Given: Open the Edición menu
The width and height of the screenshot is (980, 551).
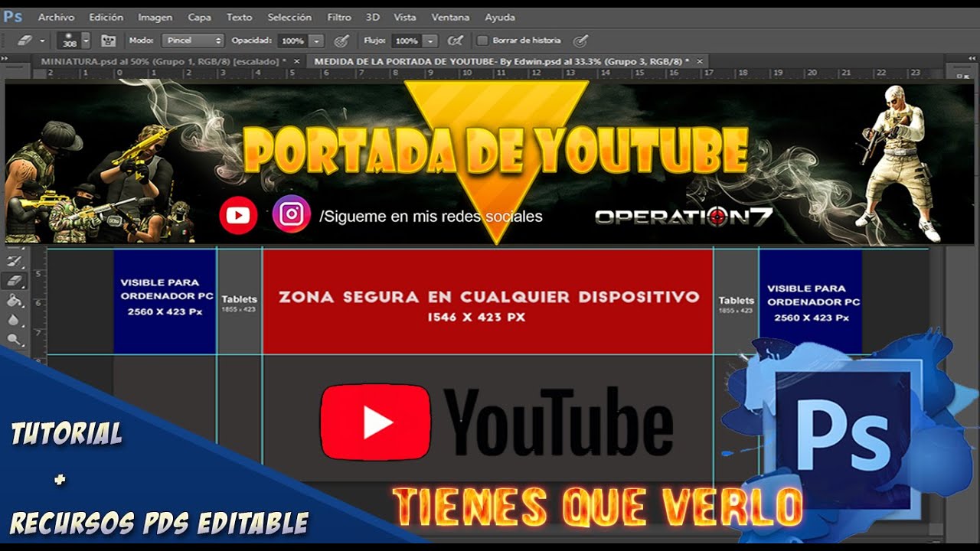Looking at the screenshot, I should pyautogui.click(x=106, y=17).
